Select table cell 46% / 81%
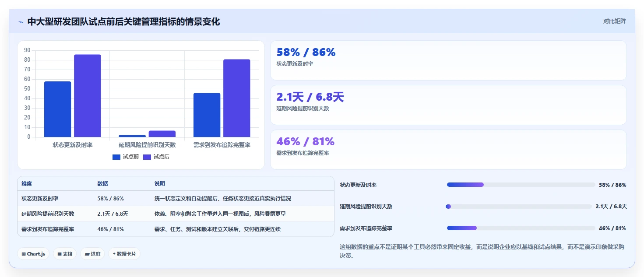644x277 pixels. click(x=110, y=229)
